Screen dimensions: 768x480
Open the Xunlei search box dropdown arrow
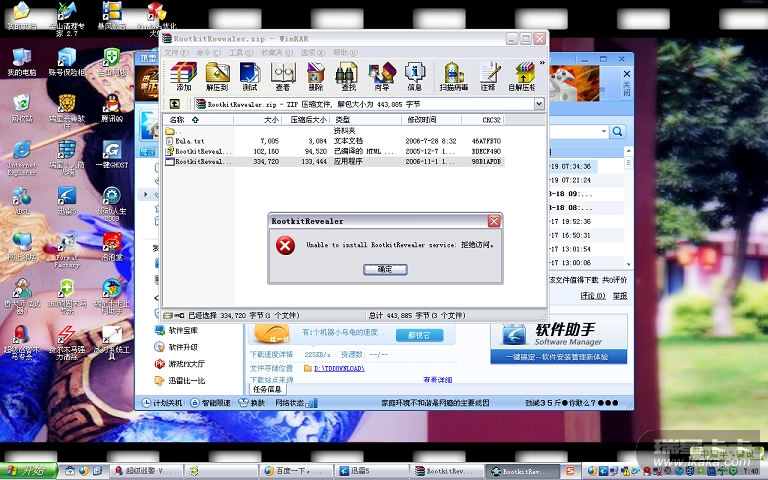(x=603, y=131)
